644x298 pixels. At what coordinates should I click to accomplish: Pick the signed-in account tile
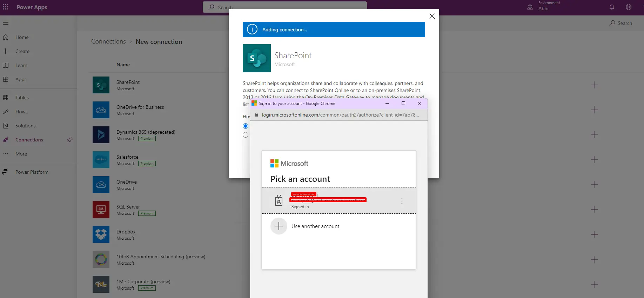coord(339,200)
